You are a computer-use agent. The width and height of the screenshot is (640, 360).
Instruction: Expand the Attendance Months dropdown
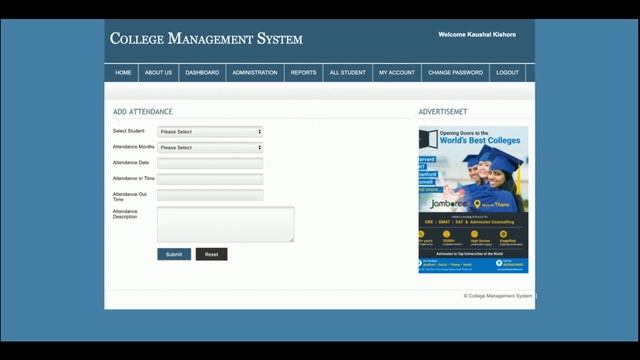point(210,147)
